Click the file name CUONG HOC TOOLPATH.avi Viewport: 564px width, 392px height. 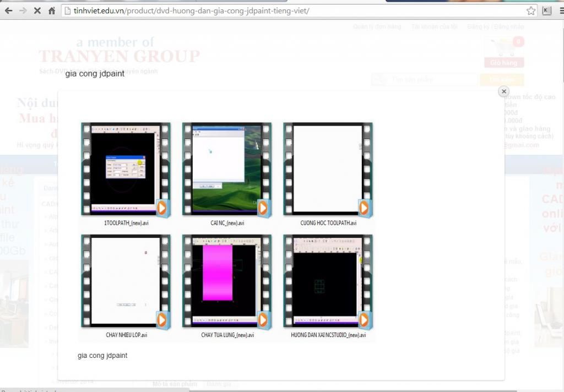(328, 223)
